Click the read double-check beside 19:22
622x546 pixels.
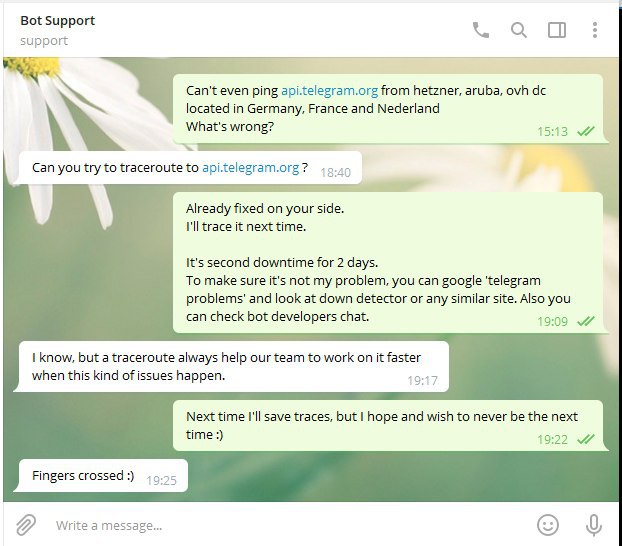[586, 439]
